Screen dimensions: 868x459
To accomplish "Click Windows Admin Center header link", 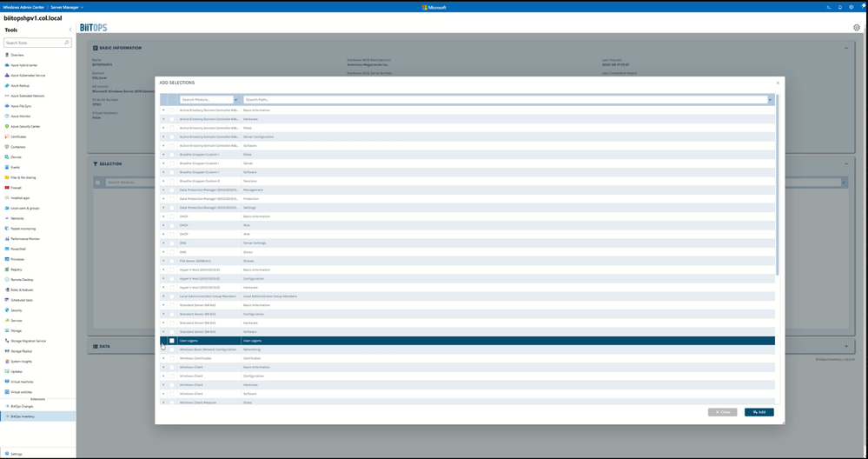I will [23, 7].
